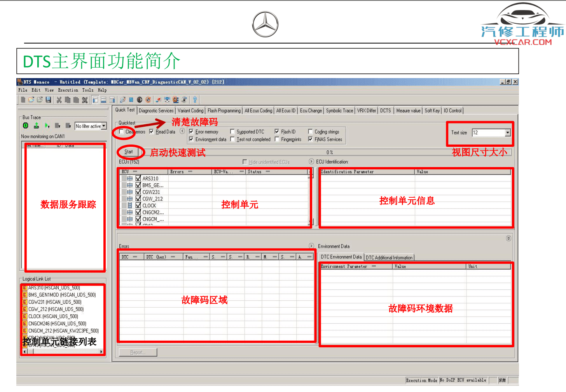
Task: Open the Text size dropdown
Action: click(507, 132)
